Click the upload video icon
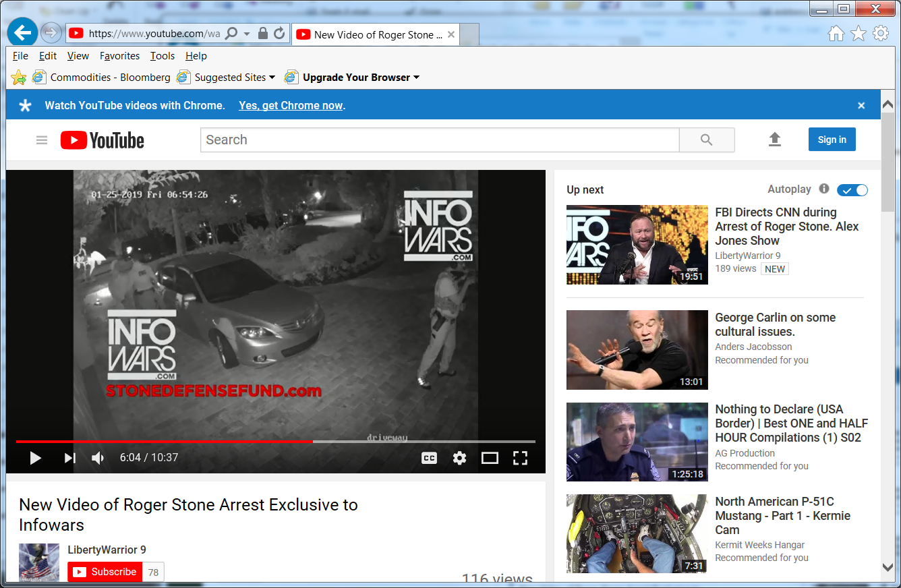901x588 pixels. point(775,140)
